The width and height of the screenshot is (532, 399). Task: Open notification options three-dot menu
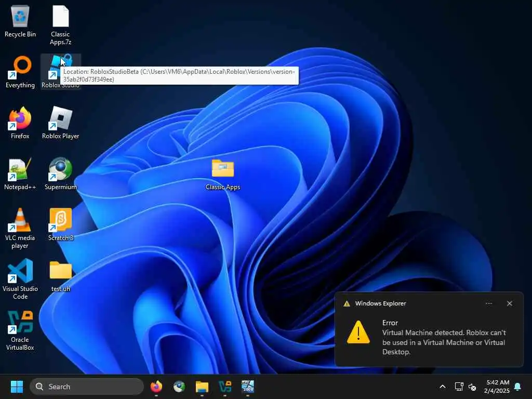tap(489, 303)
